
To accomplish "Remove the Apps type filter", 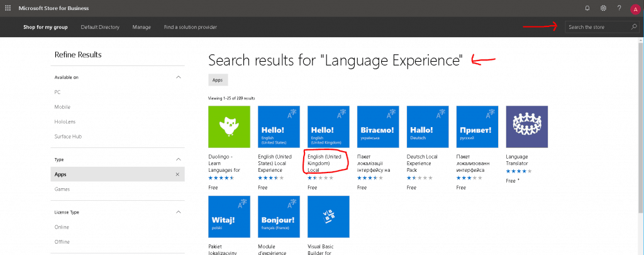I will point(177,174).
